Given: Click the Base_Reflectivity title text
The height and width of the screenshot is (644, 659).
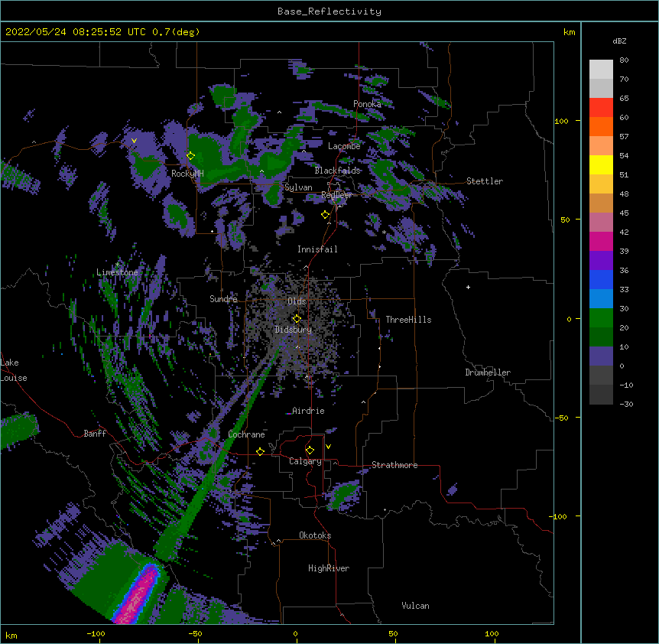Looking at the screenshot, I should click(329, 11).
